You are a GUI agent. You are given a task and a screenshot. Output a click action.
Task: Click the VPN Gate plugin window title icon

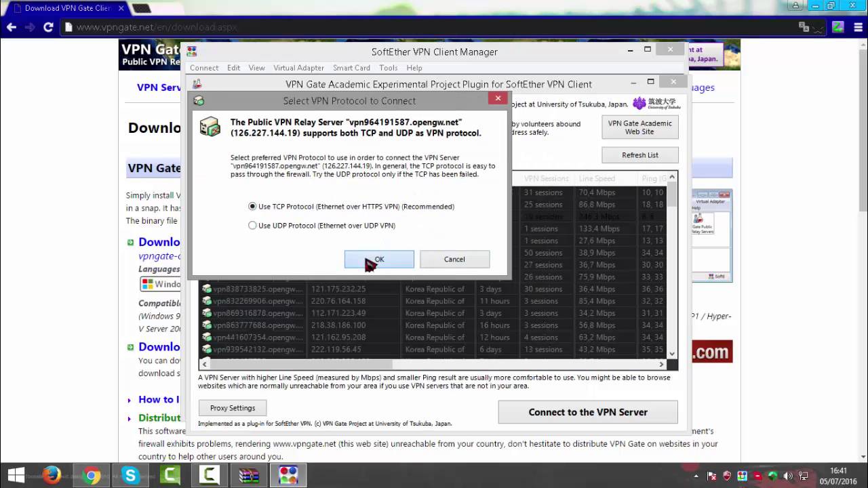197,84
